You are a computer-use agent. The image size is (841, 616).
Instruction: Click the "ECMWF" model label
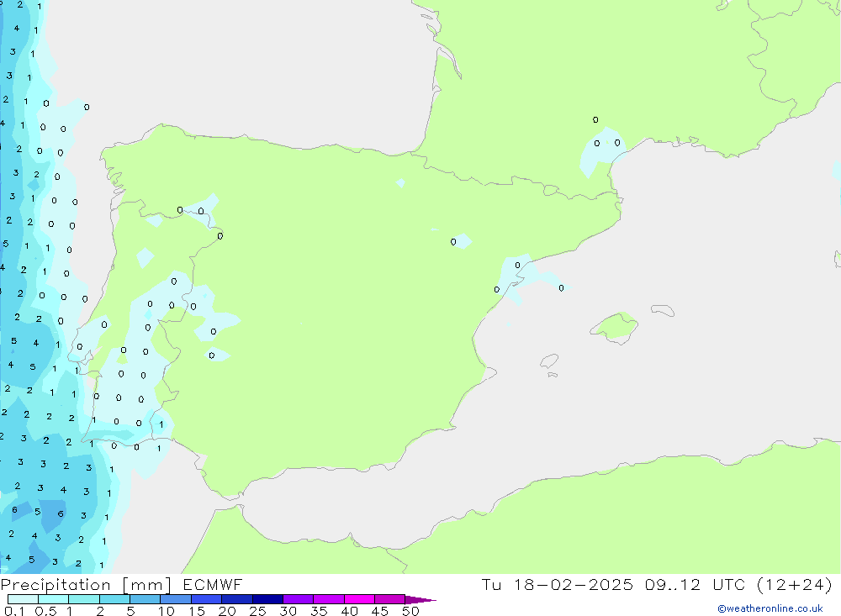[x=213, y=584]
